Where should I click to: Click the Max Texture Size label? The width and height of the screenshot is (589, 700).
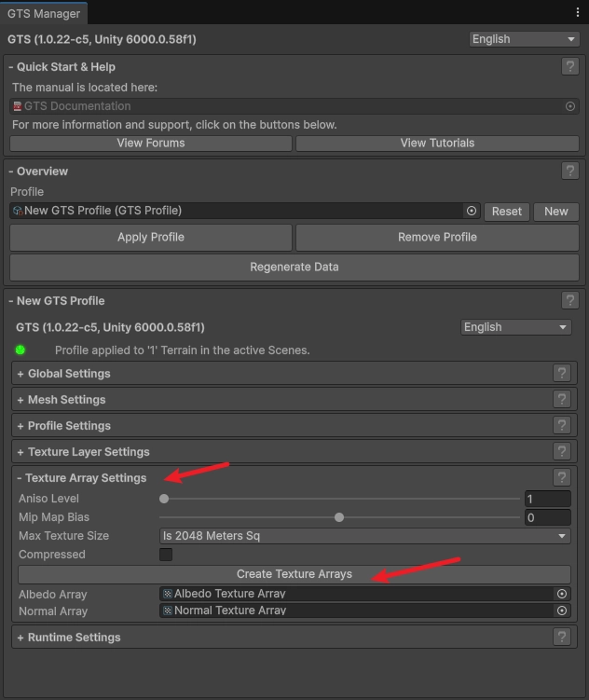[63, 536]
